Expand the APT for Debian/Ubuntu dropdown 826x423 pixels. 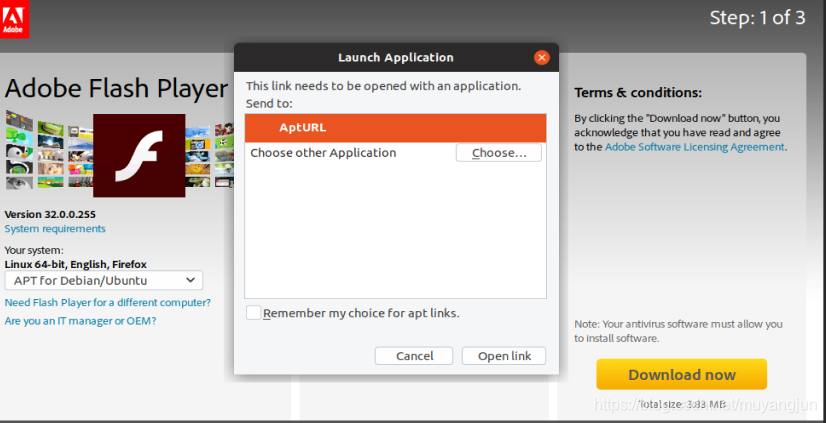pyautogui.click(x=104, y=280)
